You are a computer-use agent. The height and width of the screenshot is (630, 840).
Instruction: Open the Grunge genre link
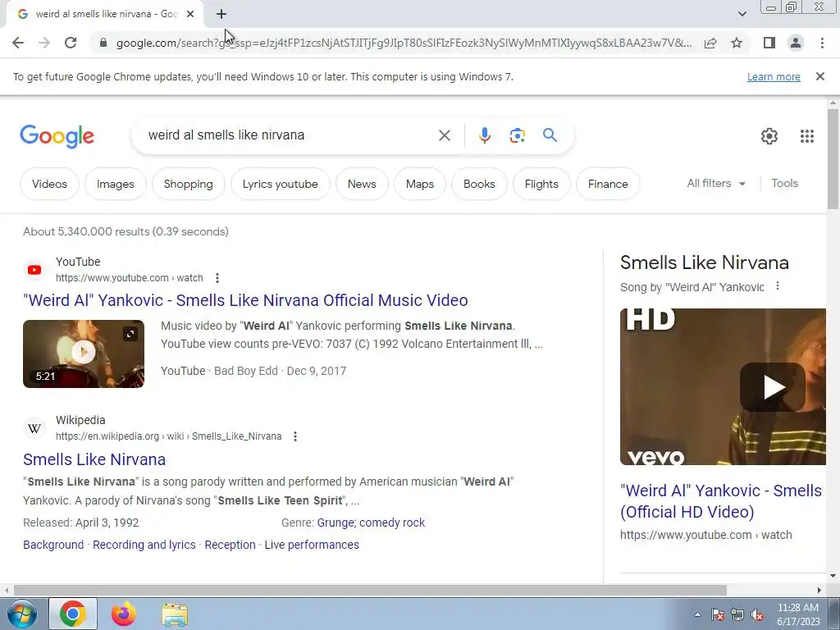336,523
